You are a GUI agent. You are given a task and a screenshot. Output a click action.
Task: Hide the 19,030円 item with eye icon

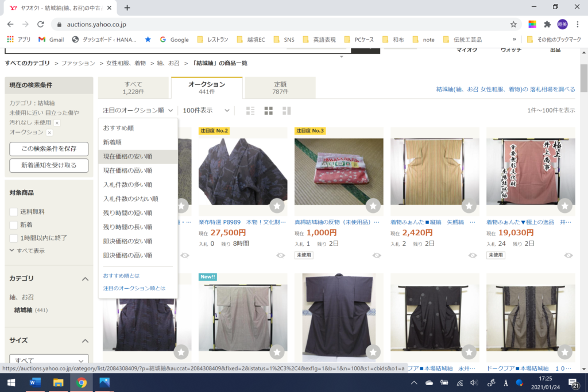(x=568, y=255)
